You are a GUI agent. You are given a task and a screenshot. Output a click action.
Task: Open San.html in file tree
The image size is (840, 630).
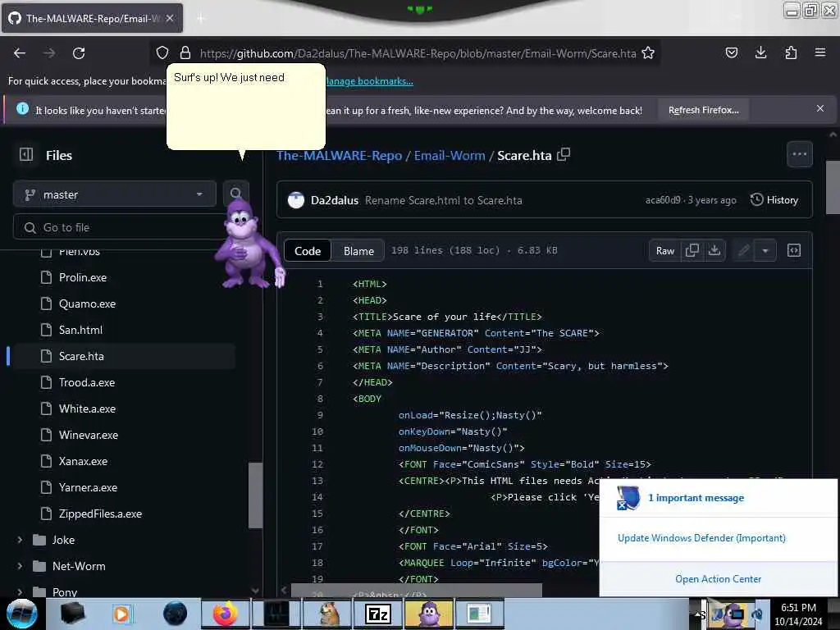[80, 330]
